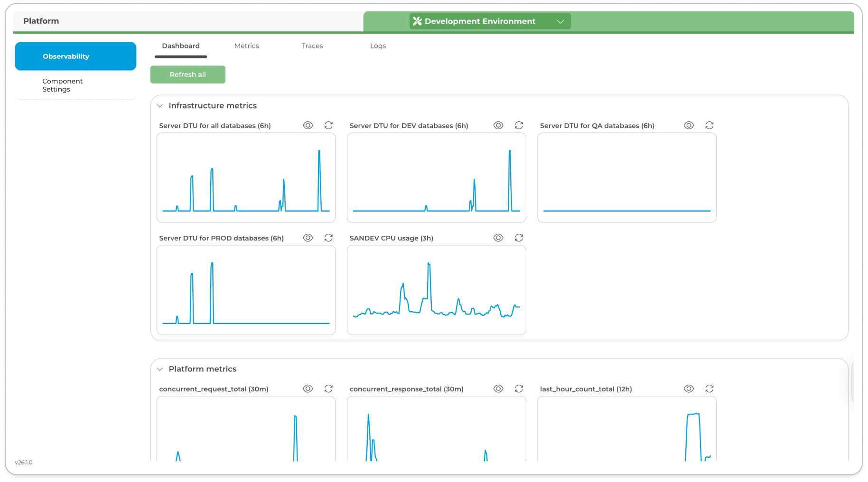
Task: Refresh the concurrent_response_total chart
Action: coord(519,389)
